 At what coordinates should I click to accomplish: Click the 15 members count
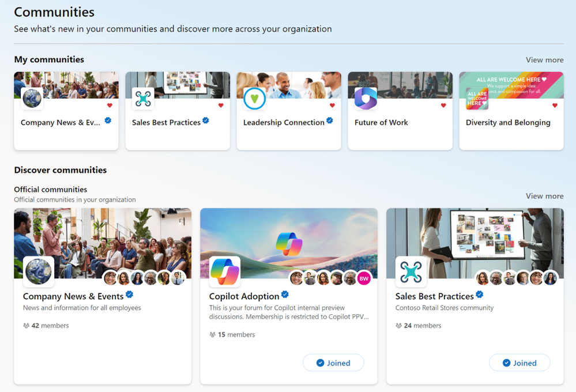pyautogui.click(x=236, y=335)
